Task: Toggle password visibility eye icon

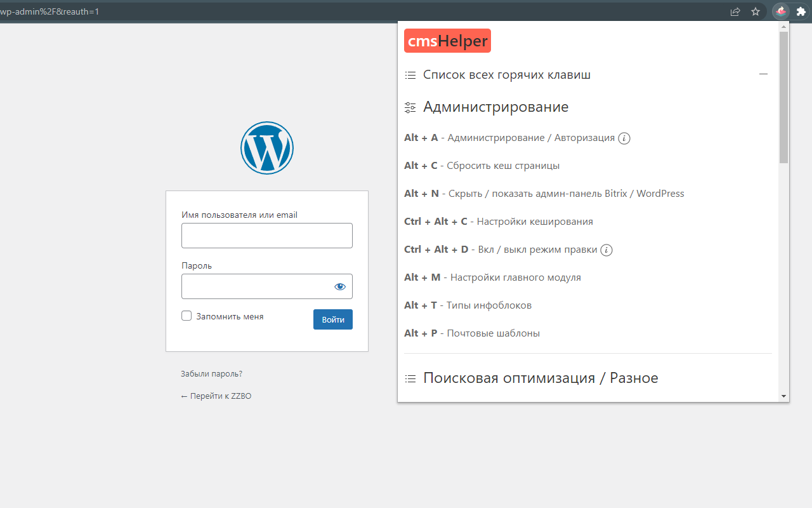Action: 340,286
